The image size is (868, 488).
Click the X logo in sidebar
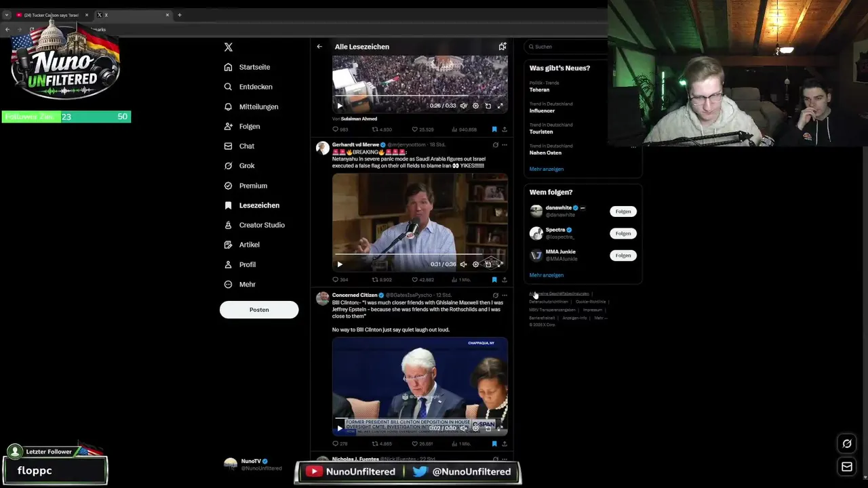(x=229, y=47)
